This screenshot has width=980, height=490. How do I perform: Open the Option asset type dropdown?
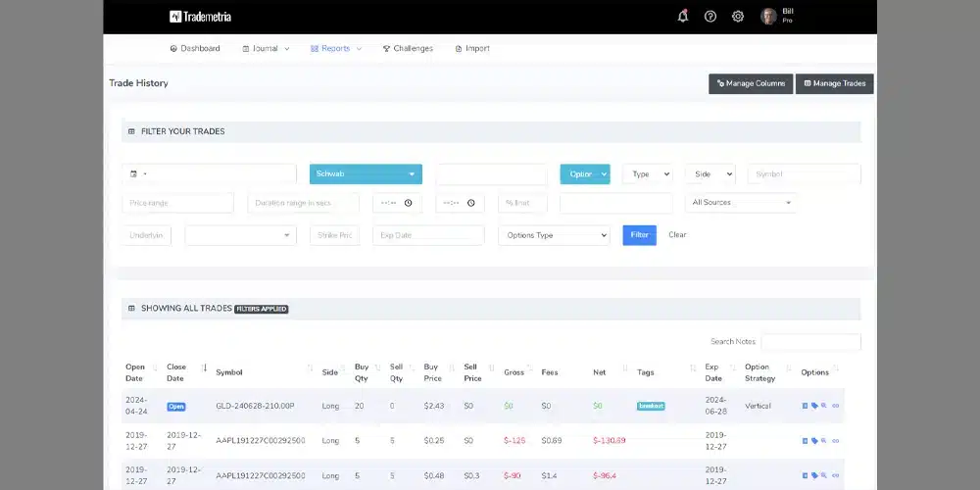(585, 173)
